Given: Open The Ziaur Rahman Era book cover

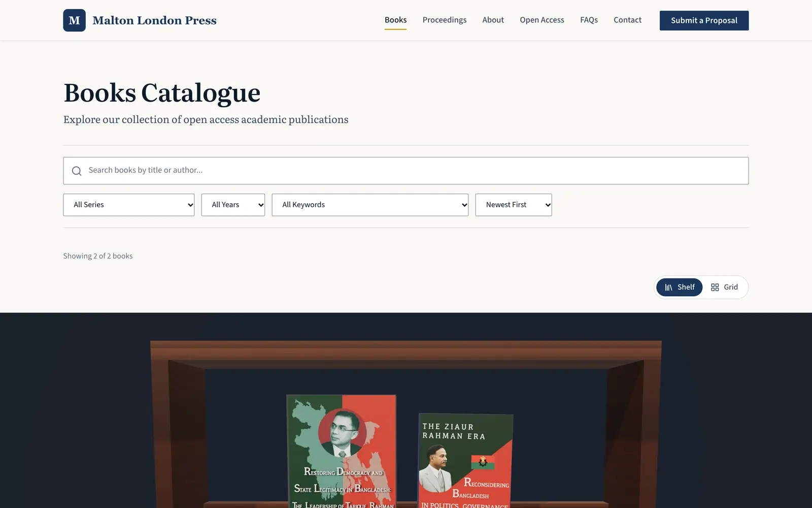Looking at the screenshot, I should [x=465, y=461].
